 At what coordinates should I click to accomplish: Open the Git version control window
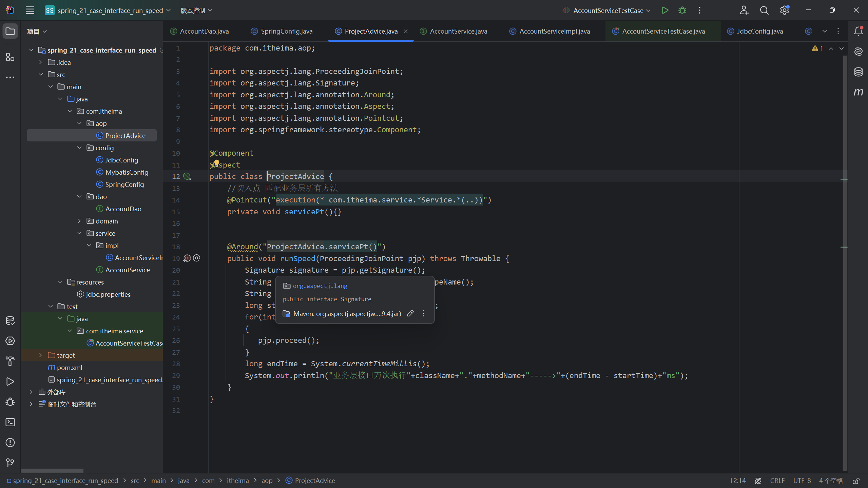(x=10, y=463)
